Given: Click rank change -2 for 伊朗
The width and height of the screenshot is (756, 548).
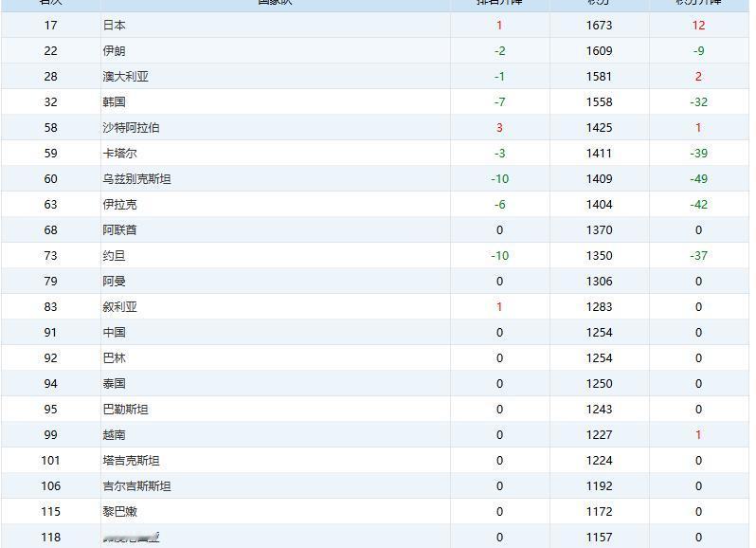Looking at the screenshot, I should pyautogui.click(x=499, y=50).
